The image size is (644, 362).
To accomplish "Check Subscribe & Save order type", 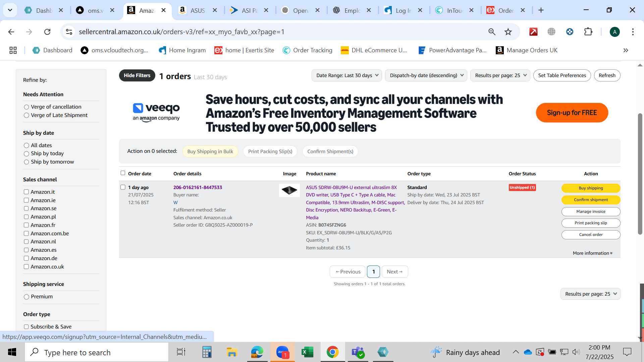I will click(x=26, y=326).
